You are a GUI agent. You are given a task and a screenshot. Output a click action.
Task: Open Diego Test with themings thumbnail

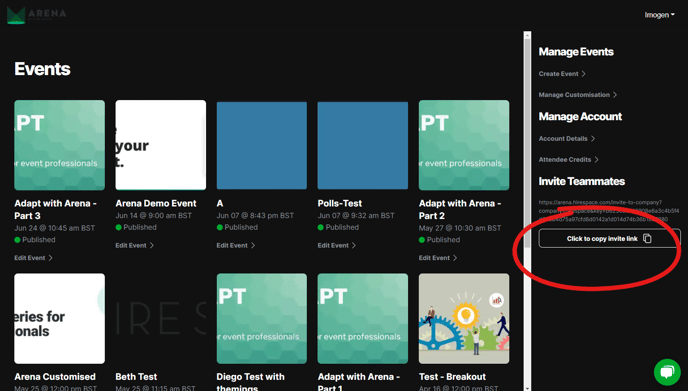coord(262,319)
